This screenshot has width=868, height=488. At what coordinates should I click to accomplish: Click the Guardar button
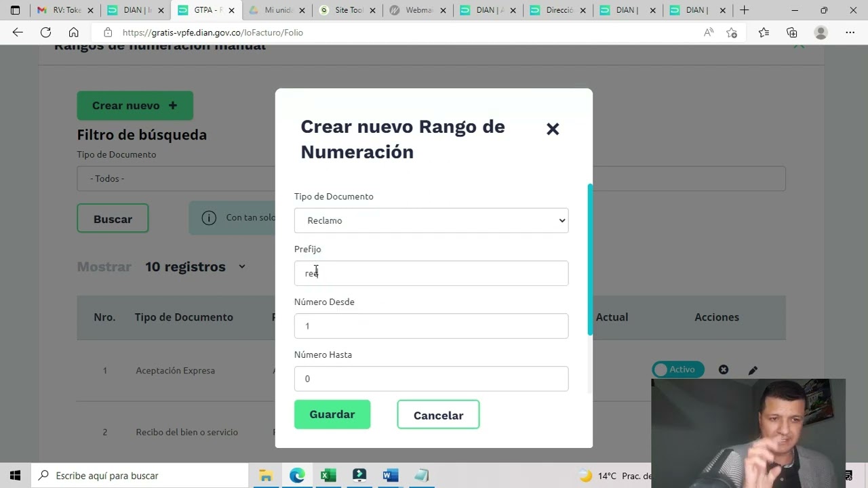coord(332,414)
